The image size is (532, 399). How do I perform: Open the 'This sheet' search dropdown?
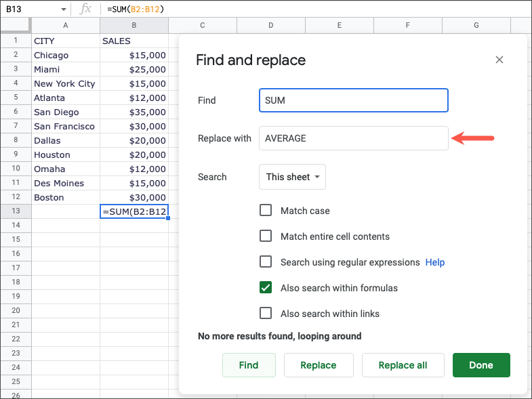coord(292,177)
